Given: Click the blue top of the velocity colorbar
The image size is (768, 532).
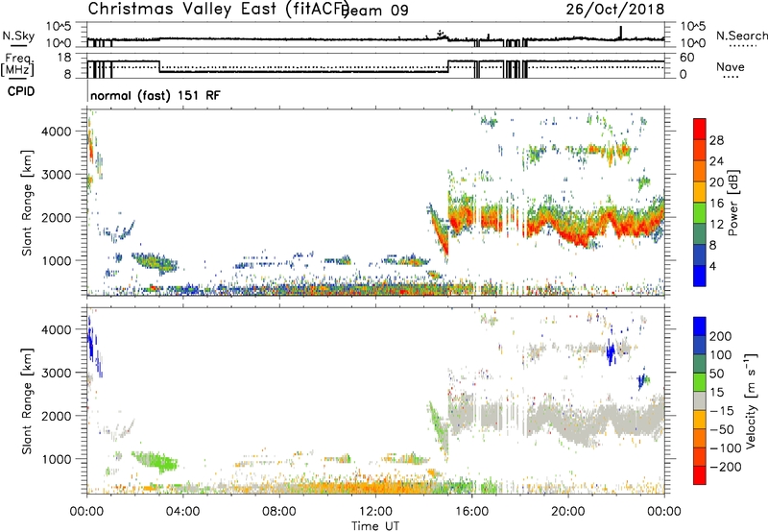Looking at the screenshot, I should [x=700, y=326].
